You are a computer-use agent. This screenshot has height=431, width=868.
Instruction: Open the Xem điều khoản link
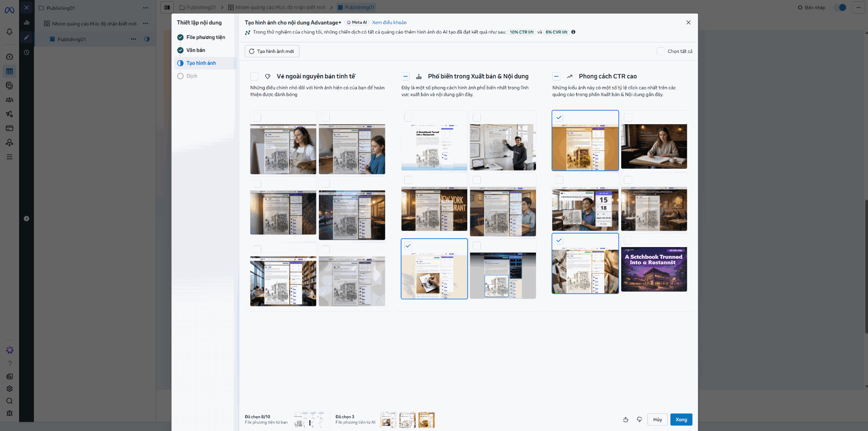(x=389, y=22)
